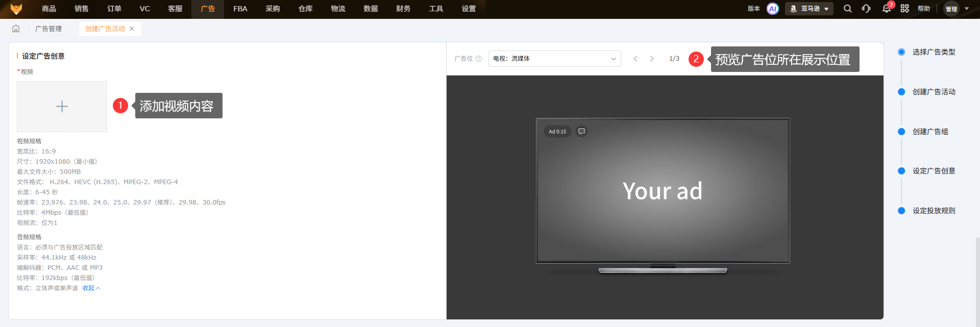Click the plus icon to upload a video

click(x=62, y=107)
